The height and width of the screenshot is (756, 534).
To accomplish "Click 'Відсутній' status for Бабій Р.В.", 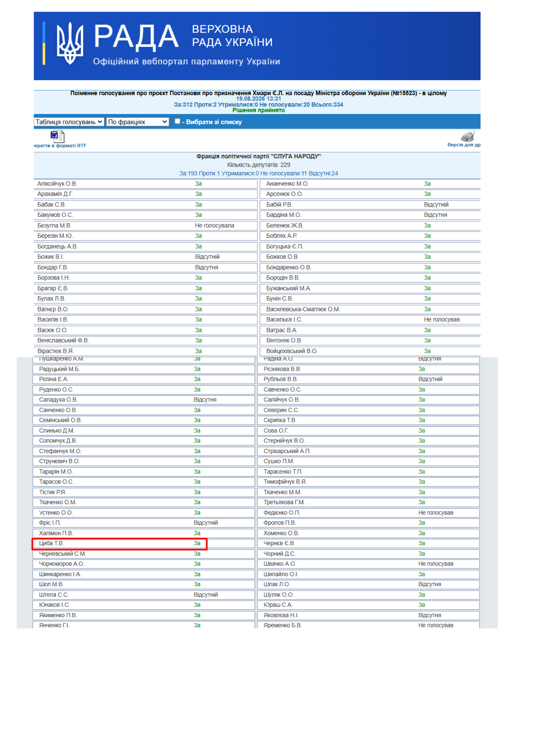I will 436,204.
